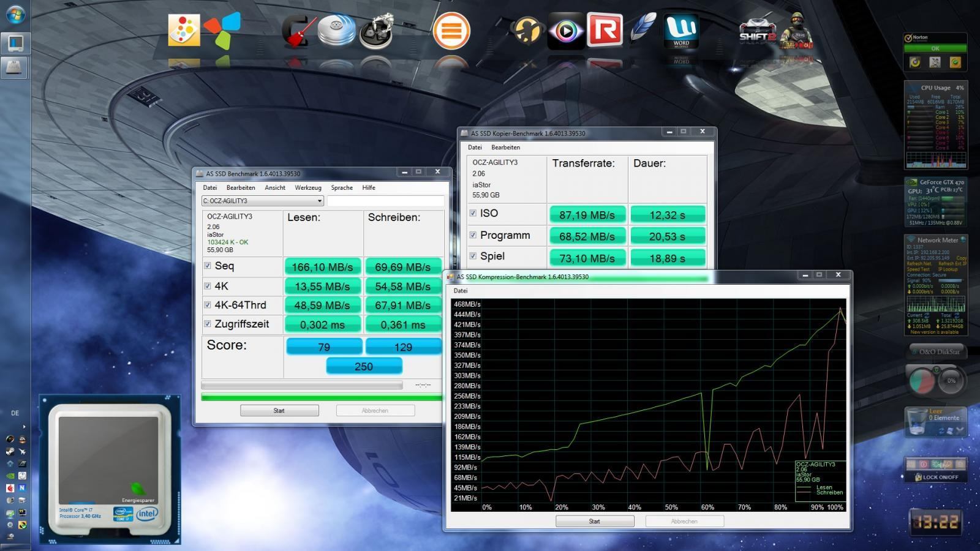Open Bearbeiten menu in Kopier-Benchmark window

505,148
